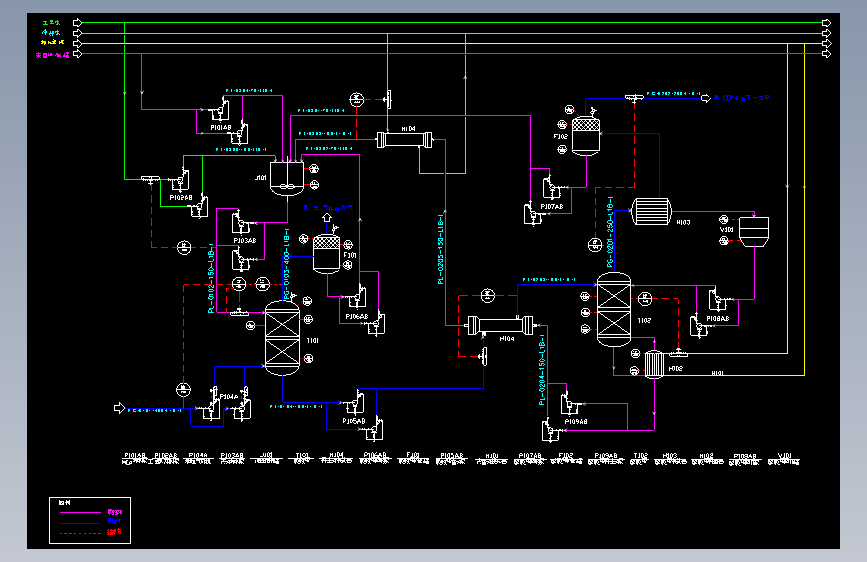
Task: Select H104 exchanger on the cyan cooling line
Action: coord(404,139)
